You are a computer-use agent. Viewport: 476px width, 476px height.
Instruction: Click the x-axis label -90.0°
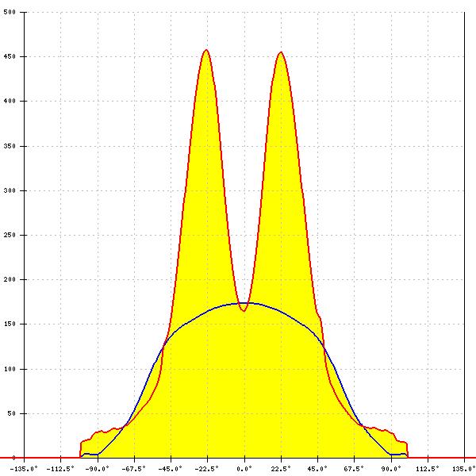[x=97, y=469]
